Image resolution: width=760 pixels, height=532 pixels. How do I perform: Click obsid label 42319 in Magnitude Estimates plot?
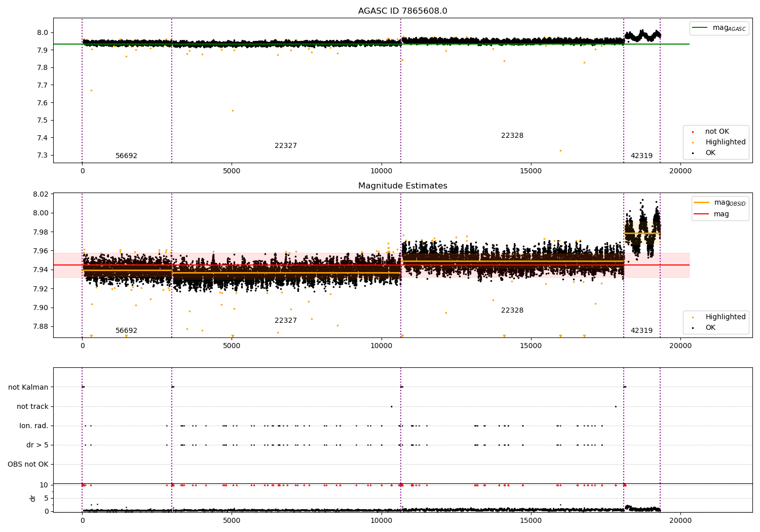click(641, 331)
